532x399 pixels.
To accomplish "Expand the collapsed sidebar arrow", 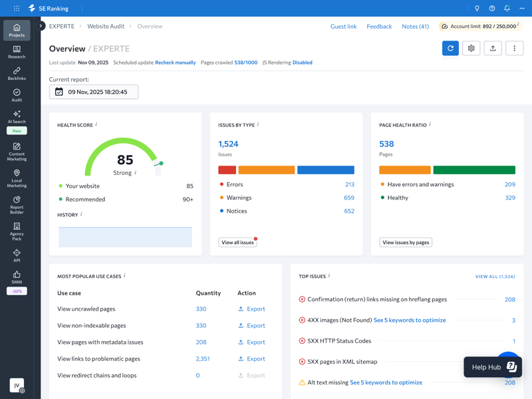I will coord(41,26).
